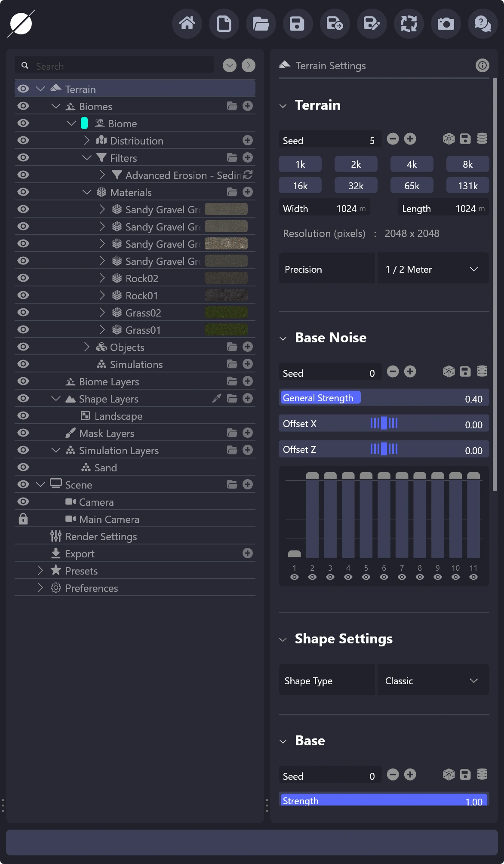The height and width of the screenshot is (864, 504).
Task: Toggle the lock on Main Camera
Action: (23, 519)
